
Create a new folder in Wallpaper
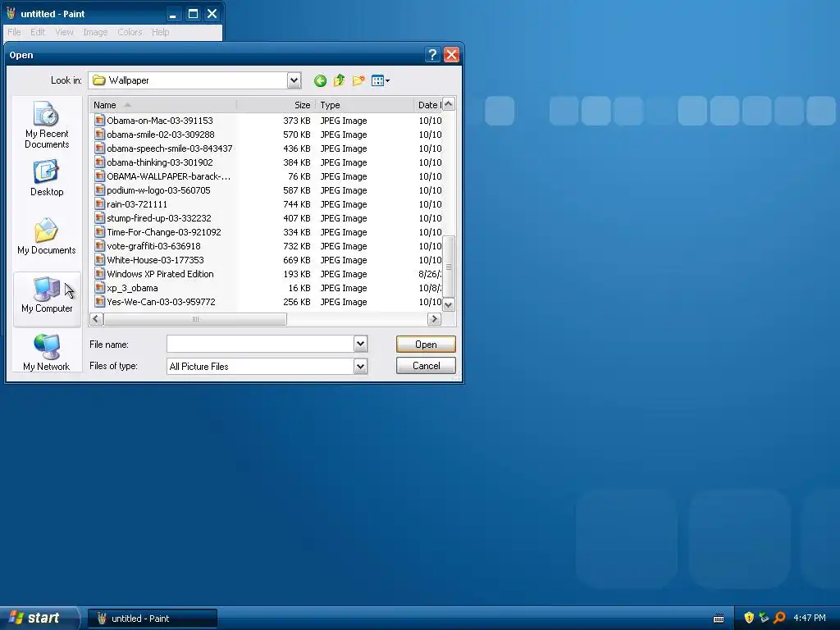pos(358,81)
